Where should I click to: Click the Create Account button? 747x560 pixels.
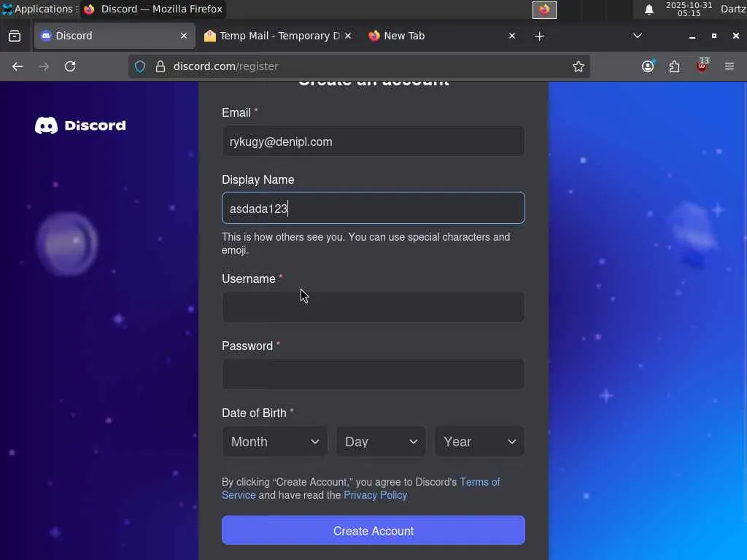pos(373,531)
